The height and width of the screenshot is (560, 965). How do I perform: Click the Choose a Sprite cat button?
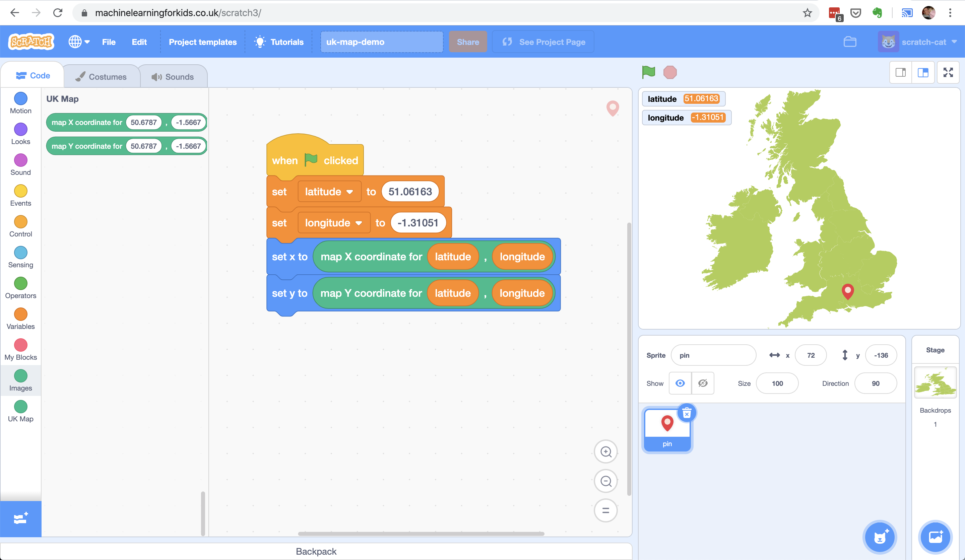880,537
